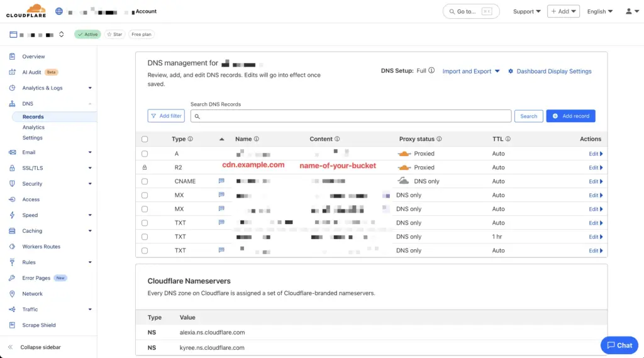The width and height of the screenshot is (644, 358).
Task: Open Scrape Shield page
Action: tap(38, 325)
